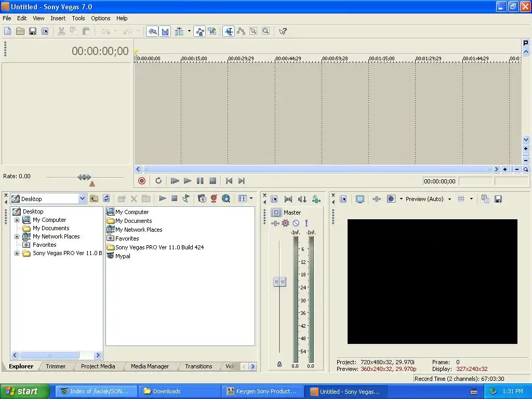Toggle Ignore Event Grouping button

click(212, 32)
